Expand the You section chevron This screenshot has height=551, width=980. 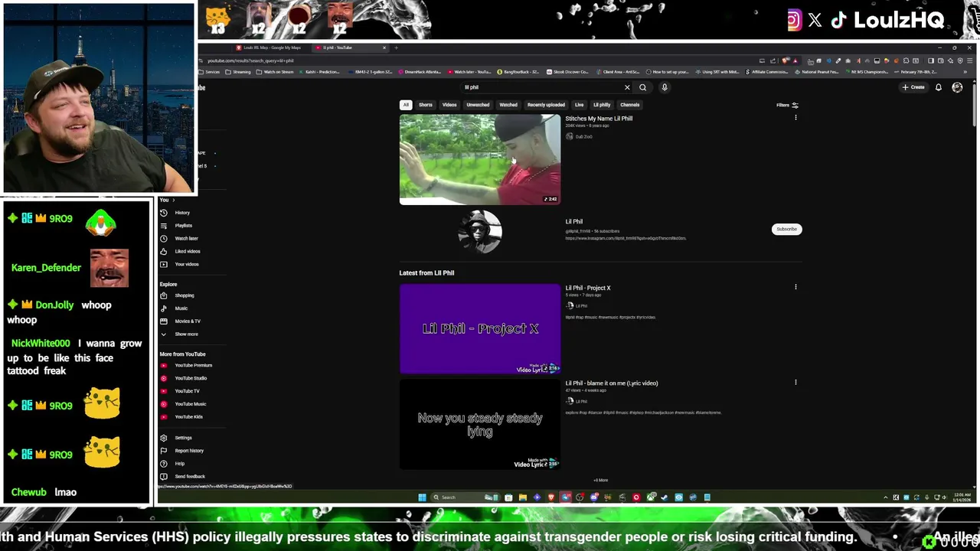click(173, 200)
